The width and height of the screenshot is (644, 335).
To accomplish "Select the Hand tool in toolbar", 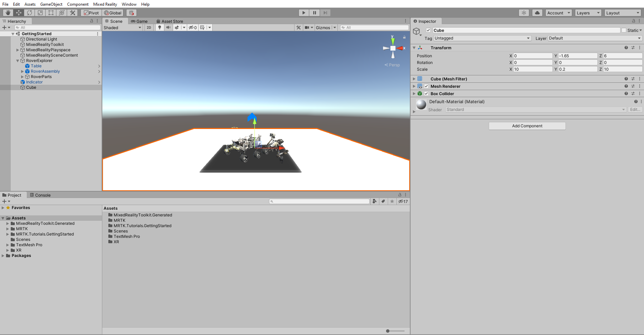I will (x=8, y=13).
